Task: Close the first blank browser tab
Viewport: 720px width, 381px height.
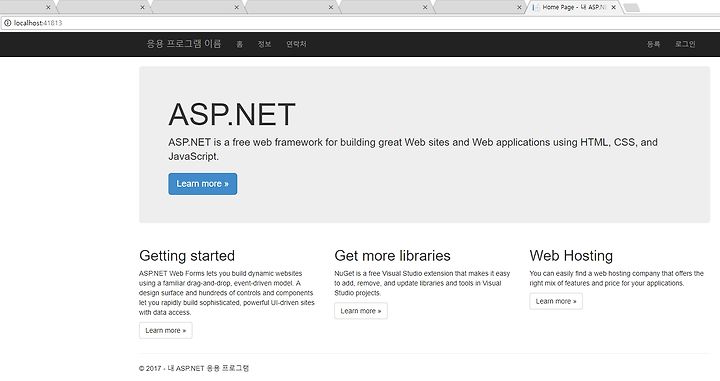Action: [48, 7]
